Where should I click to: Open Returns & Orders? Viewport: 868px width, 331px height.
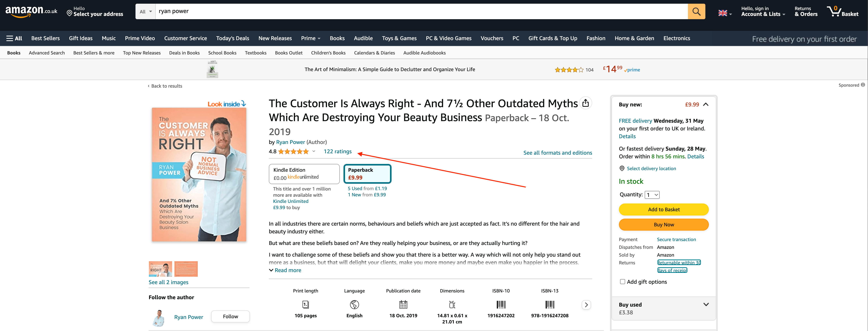click(806, 11)
